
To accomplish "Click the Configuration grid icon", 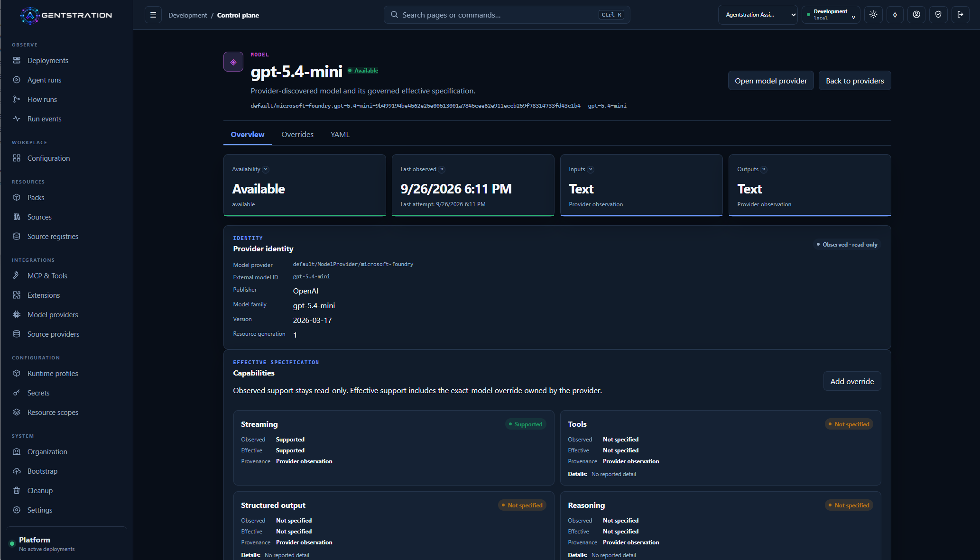I will point(17,158).
